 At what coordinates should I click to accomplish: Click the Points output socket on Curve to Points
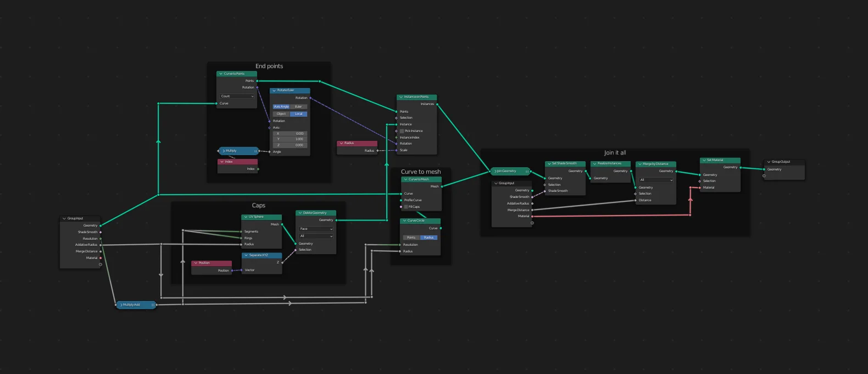(x=257, y=81)
